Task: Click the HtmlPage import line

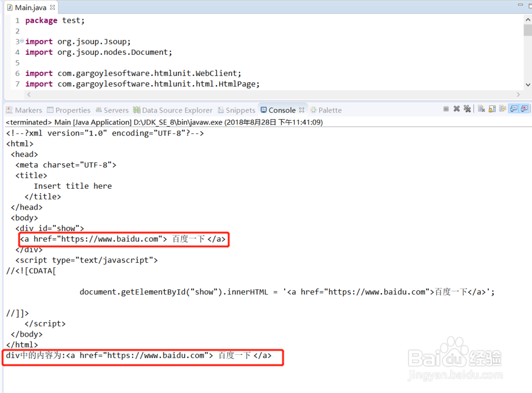Action: click(143, 83)
